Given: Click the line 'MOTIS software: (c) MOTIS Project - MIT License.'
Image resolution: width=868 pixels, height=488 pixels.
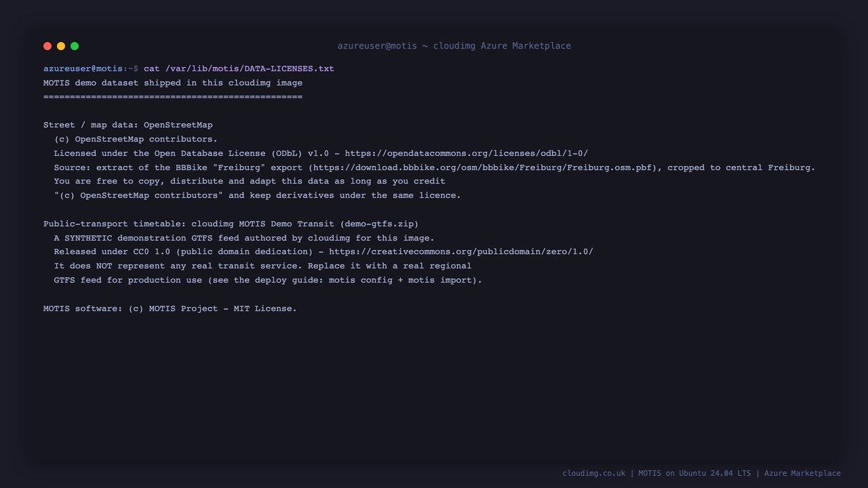Looking at the screenshot, I should tap(170, 308).
